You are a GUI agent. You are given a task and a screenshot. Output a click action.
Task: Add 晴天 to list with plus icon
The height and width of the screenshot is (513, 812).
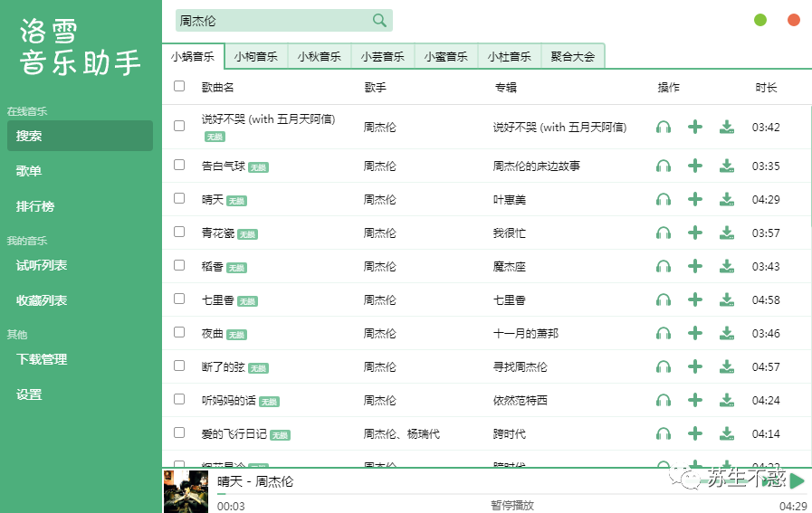click(695, 199)
